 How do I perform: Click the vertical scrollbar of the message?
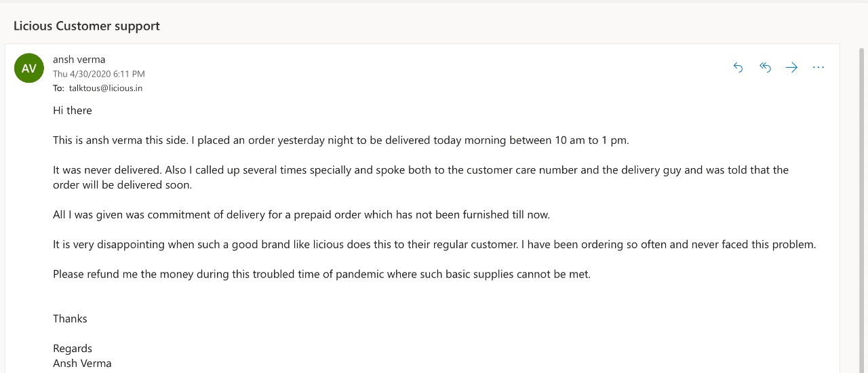tap(862, 203)
